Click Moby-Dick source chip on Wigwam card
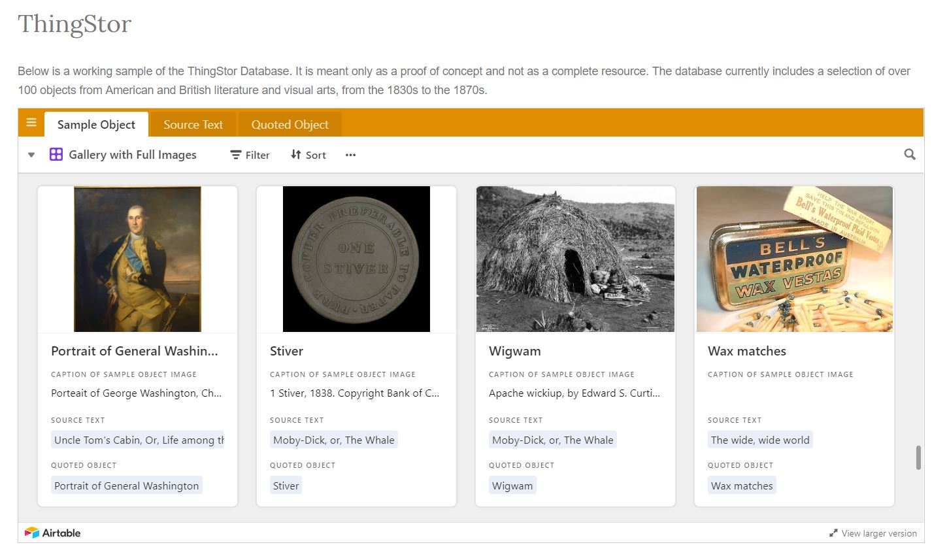 tap(553, 440)
